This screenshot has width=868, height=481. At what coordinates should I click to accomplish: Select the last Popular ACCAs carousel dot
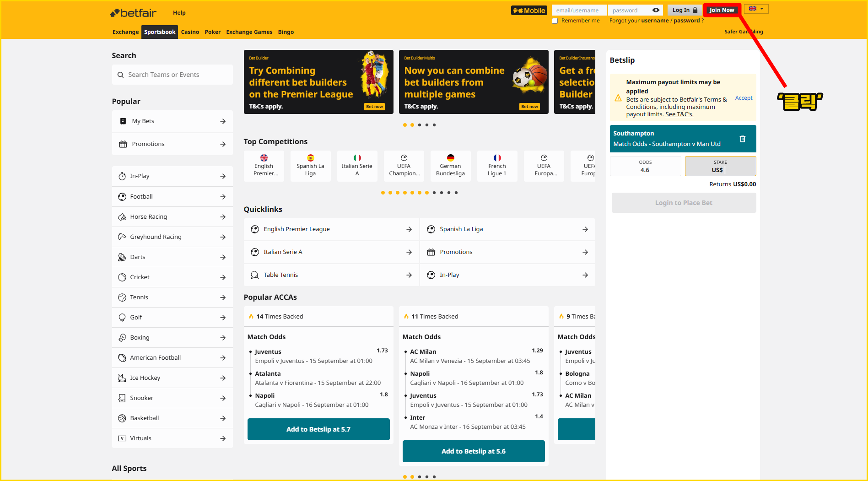[434, 477]
